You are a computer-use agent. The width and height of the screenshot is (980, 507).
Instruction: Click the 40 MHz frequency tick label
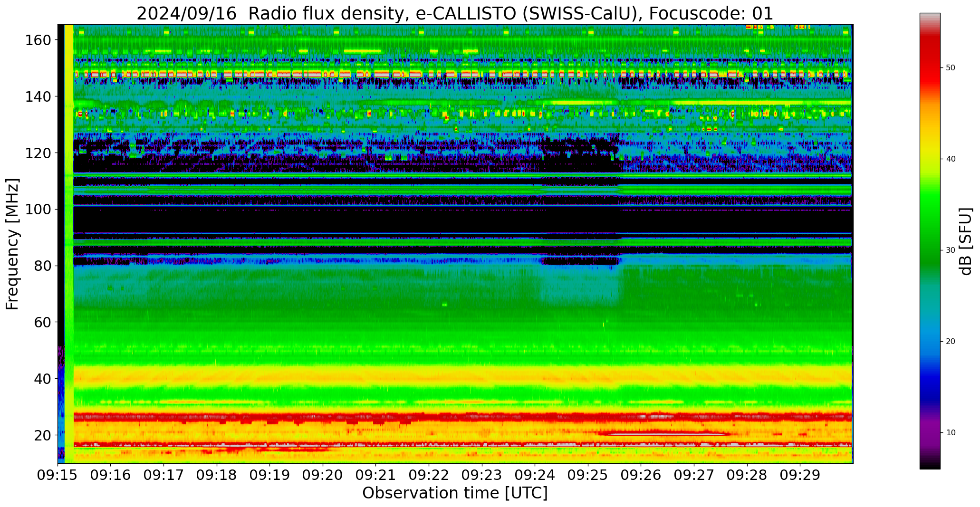coord(42,379)
